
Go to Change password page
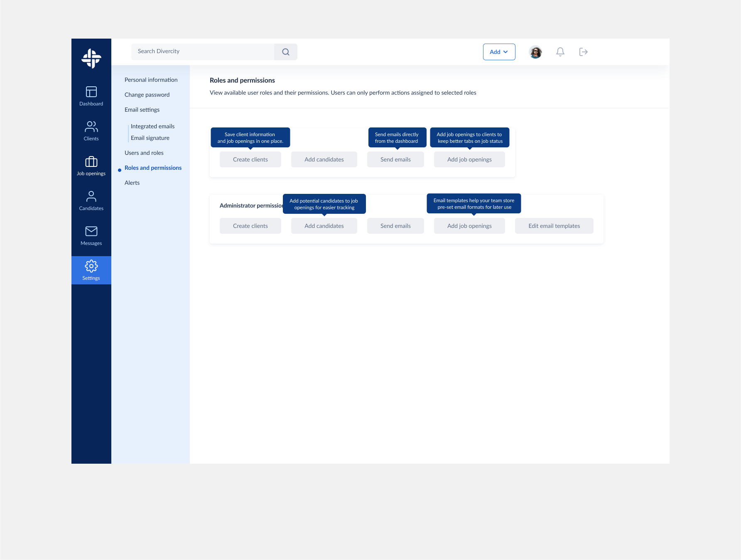click(x=147, y=95)
